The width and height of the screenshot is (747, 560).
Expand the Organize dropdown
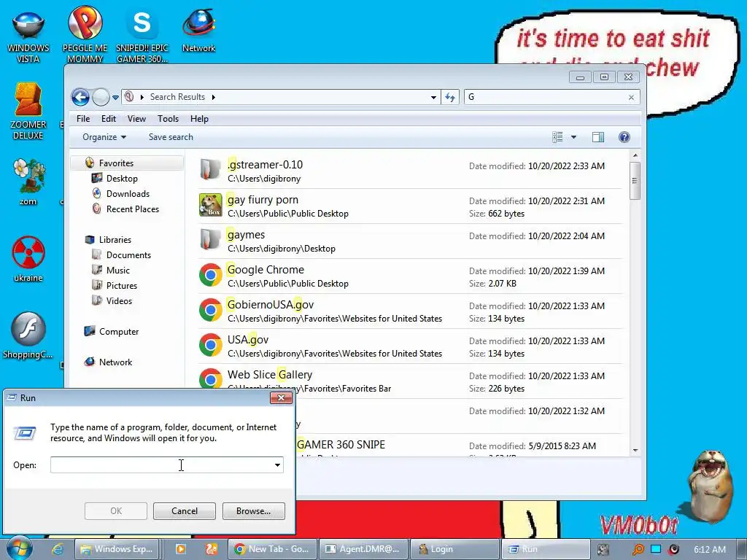(104, 137)
